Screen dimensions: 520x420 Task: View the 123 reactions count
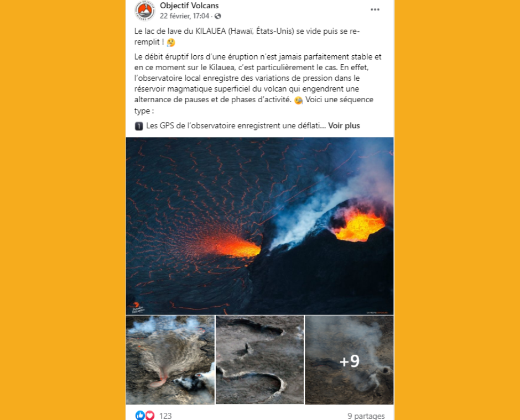click(x=165, y=416)
